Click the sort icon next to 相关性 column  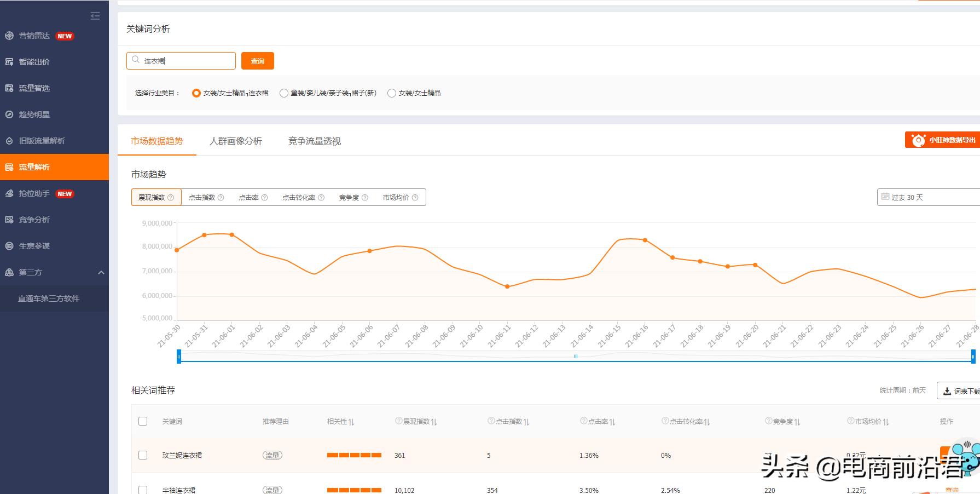pos(351,422)
